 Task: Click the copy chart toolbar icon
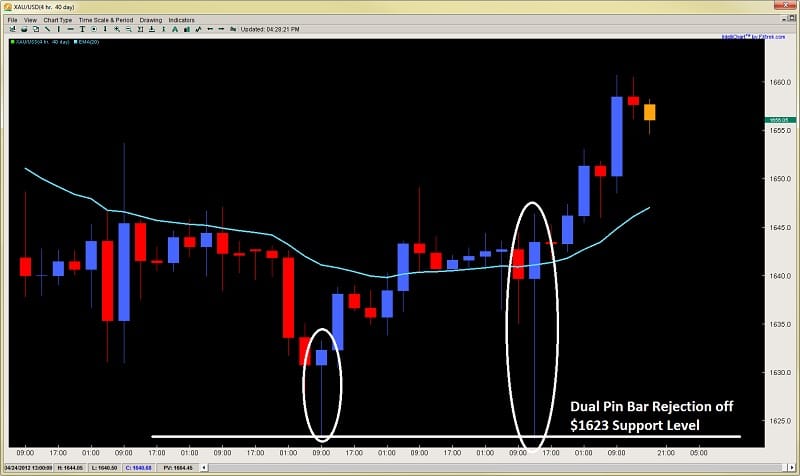36,29
